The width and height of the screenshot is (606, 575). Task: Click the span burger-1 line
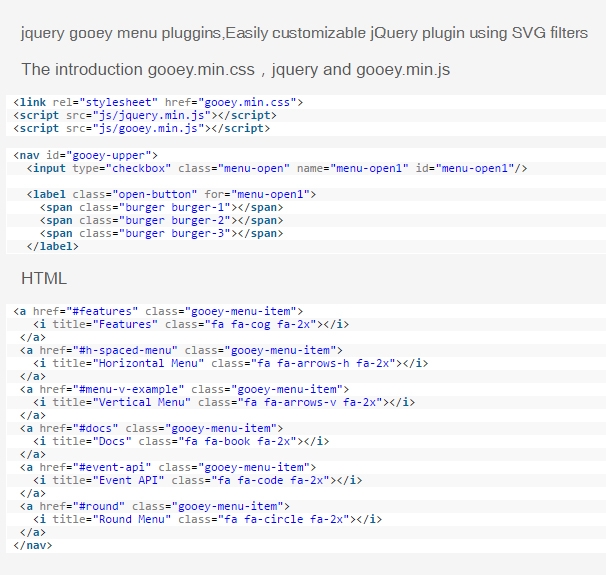161,208
